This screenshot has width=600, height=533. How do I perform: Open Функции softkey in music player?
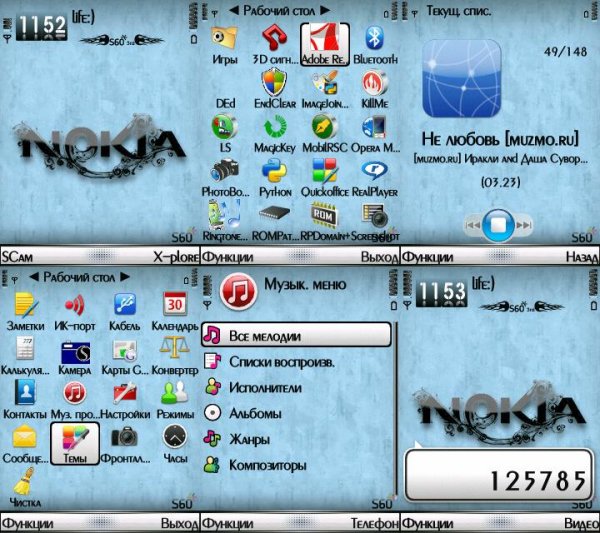point(427,257)
